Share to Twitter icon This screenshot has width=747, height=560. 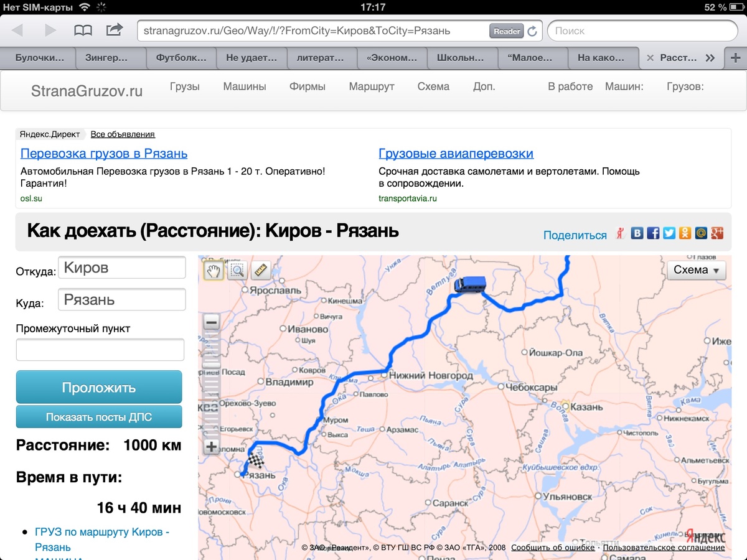[669, 233]
